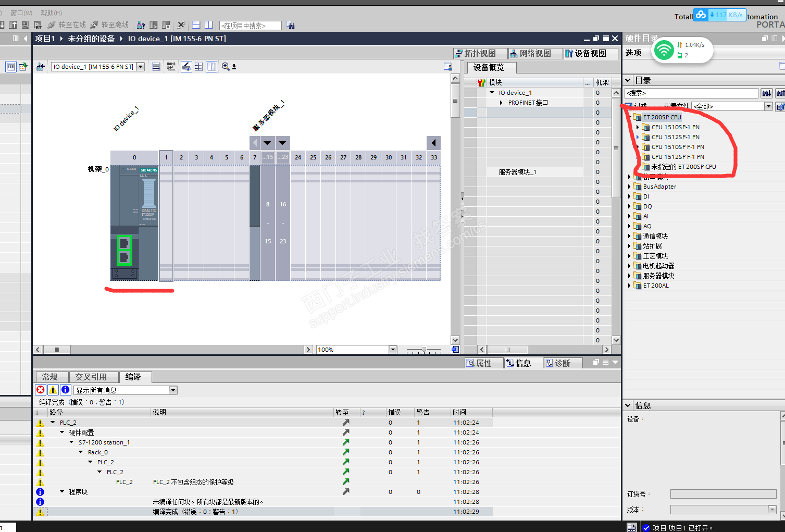The image size is (785, 532).
Task: Toggle warning messages filter icon
Action: (53, 390)
